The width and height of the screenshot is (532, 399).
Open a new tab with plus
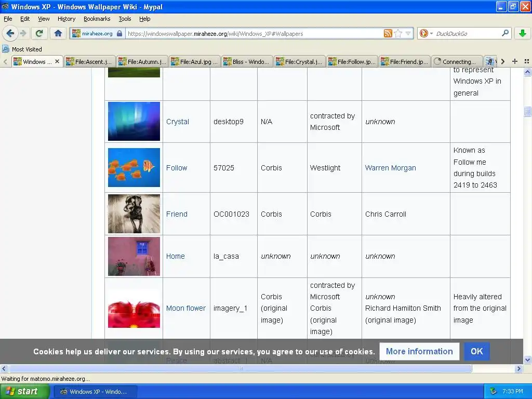pyautogui.click(x=515, y=61)
